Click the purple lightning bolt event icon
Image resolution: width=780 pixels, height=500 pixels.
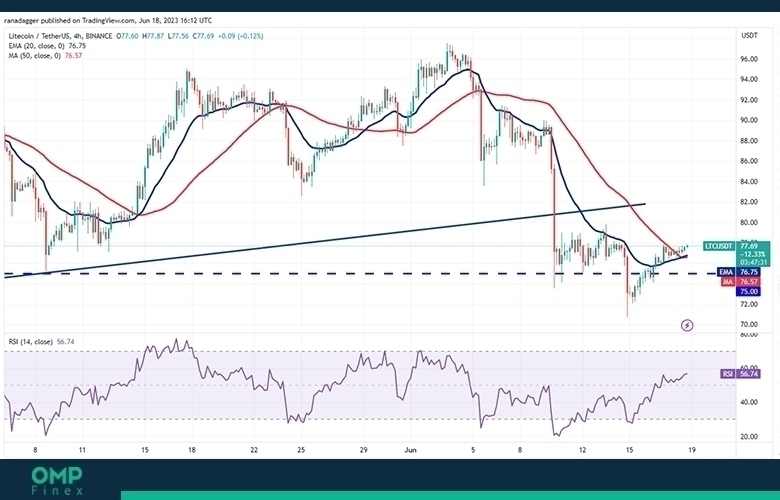pyautogui.click(x=687, y=325)
